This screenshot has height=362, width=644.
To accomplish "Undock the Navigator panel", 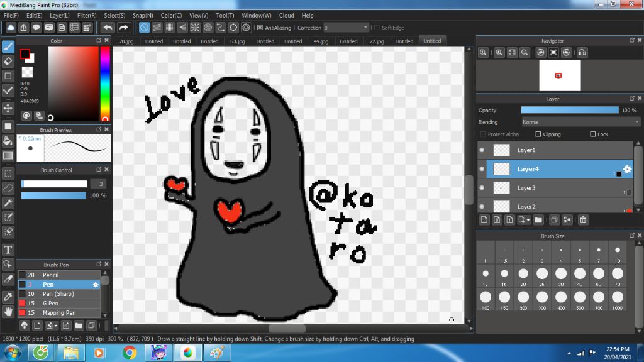I will 631,40.
